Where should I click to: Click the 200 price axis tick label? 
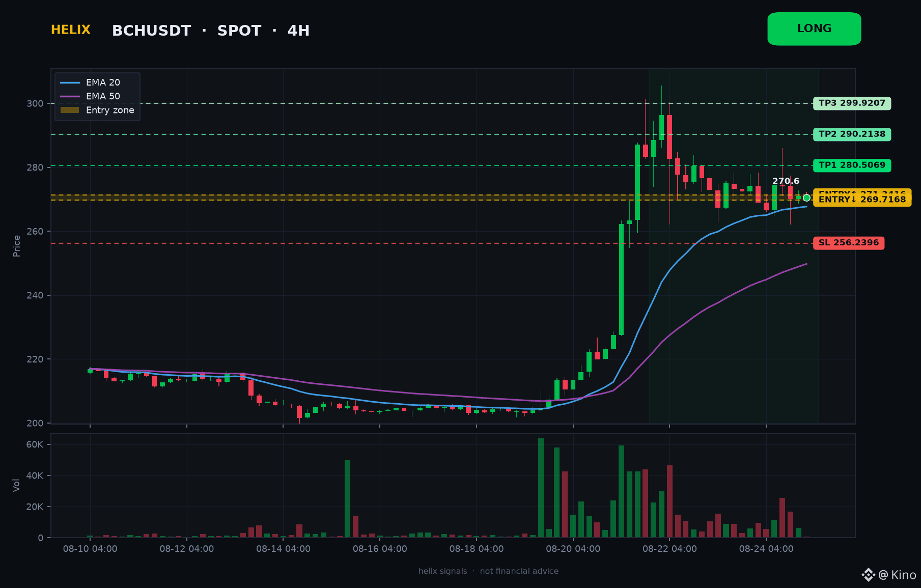click(x=35, y=423)
